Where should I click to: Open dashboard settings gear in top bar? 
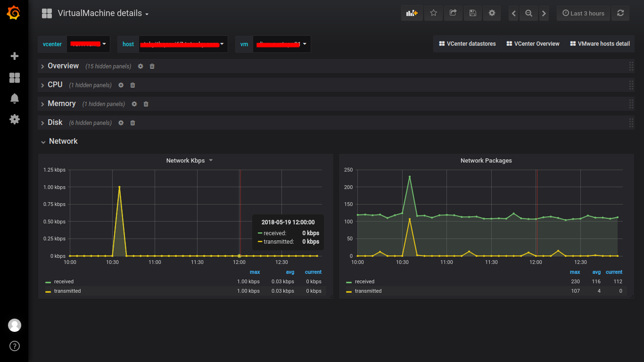(492, 13)
